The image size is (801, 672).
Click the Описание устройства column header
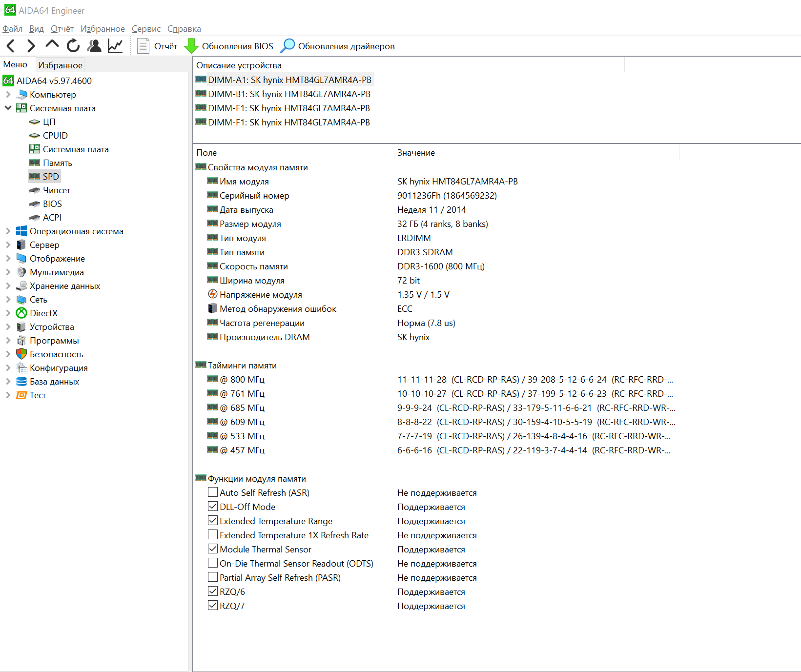[409, 65]
